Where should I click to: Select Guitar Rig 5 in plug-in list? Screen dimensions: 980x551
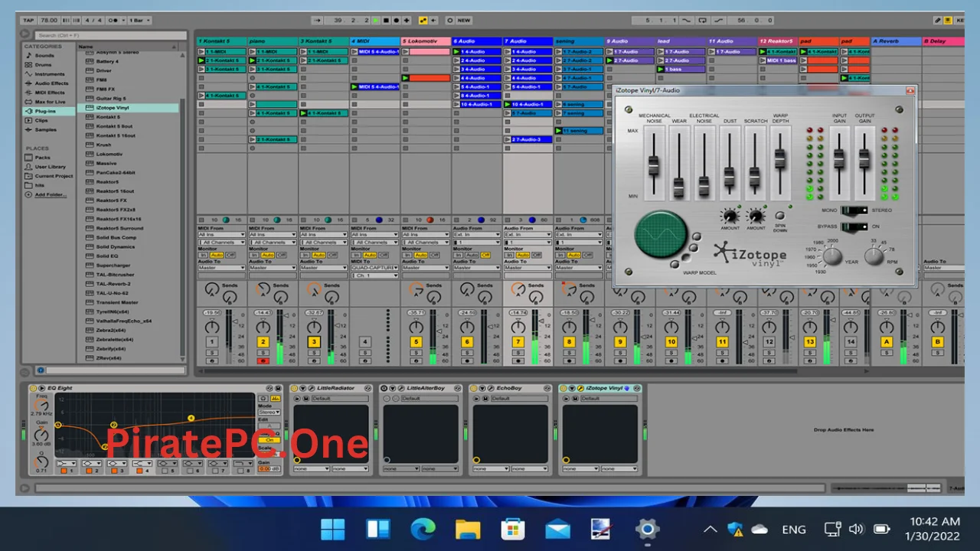[x=110, y=99]
